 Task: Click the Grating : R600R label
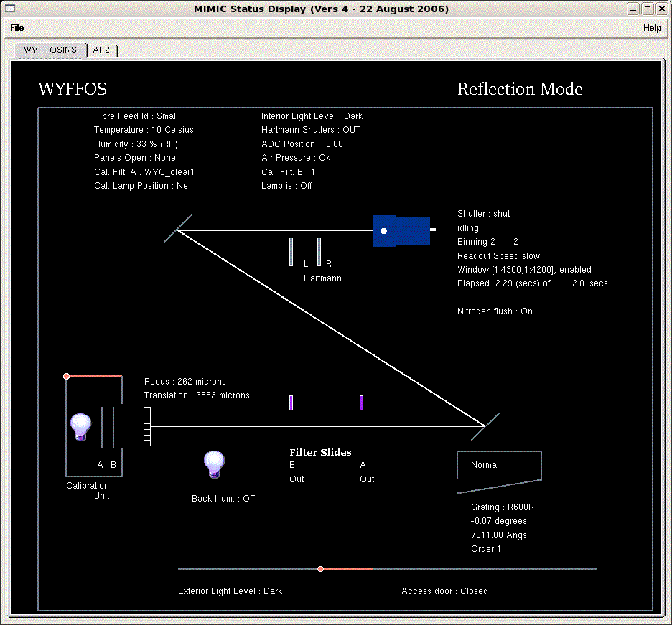coord(502,507)
